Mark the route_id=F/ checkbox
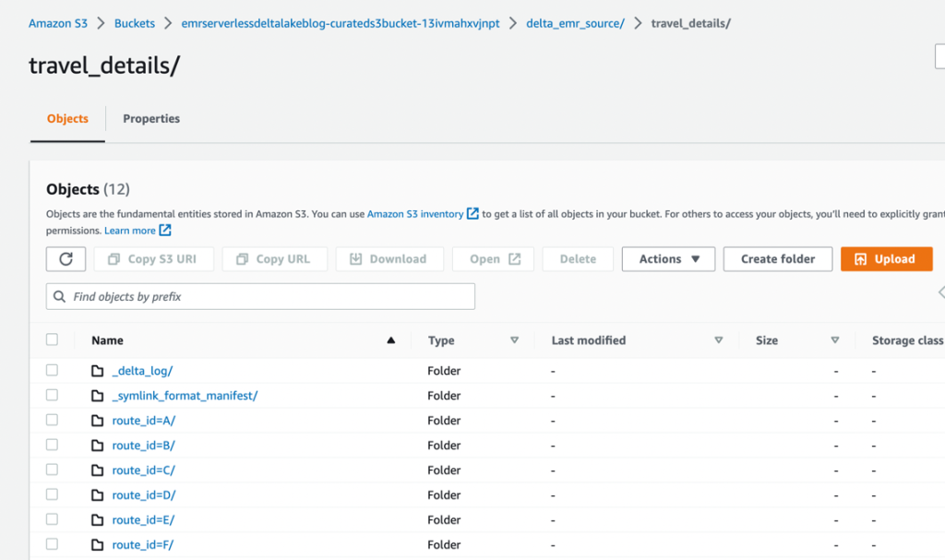 [x=52, y=544]
